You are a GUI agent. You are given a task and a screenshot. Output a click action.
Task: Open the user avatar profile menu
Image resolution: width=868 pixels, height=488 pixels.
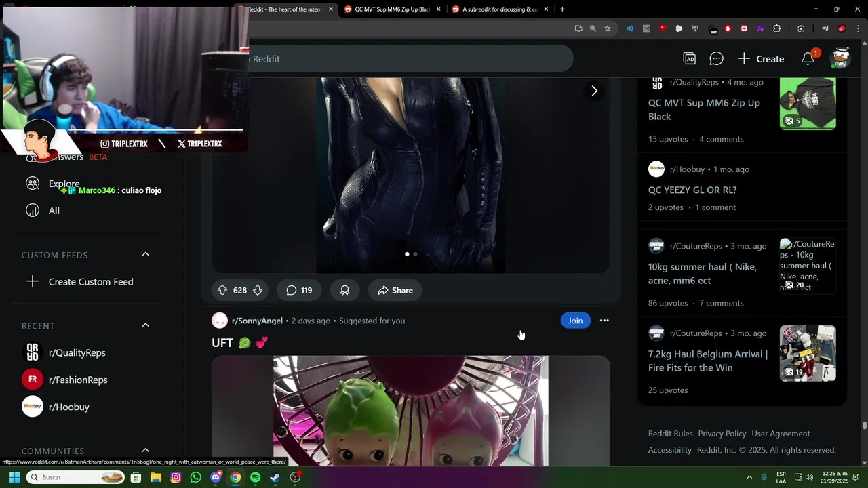(x=841, y=58)
